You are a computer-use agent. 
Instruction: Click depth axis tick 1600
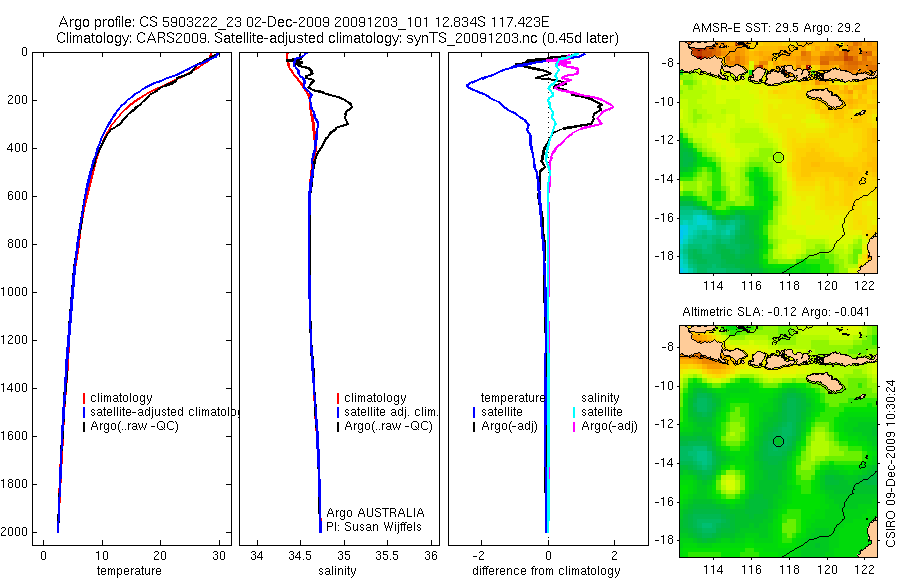coord(15,436)
